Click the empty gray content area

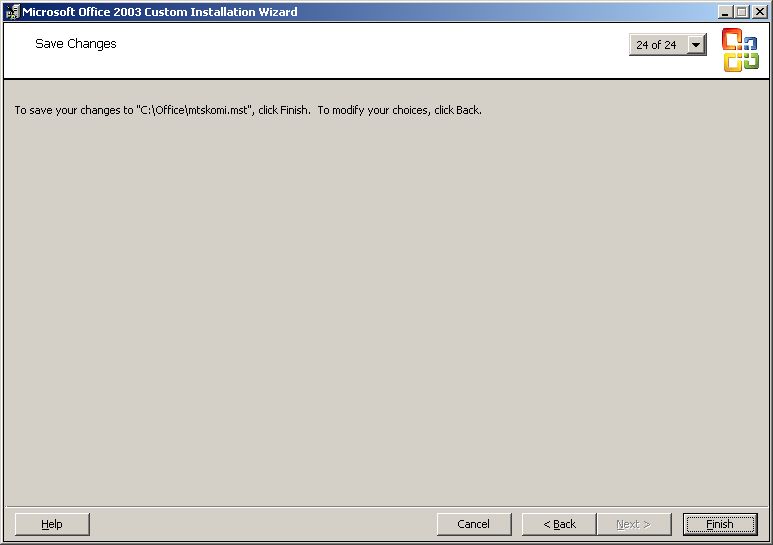386,300
